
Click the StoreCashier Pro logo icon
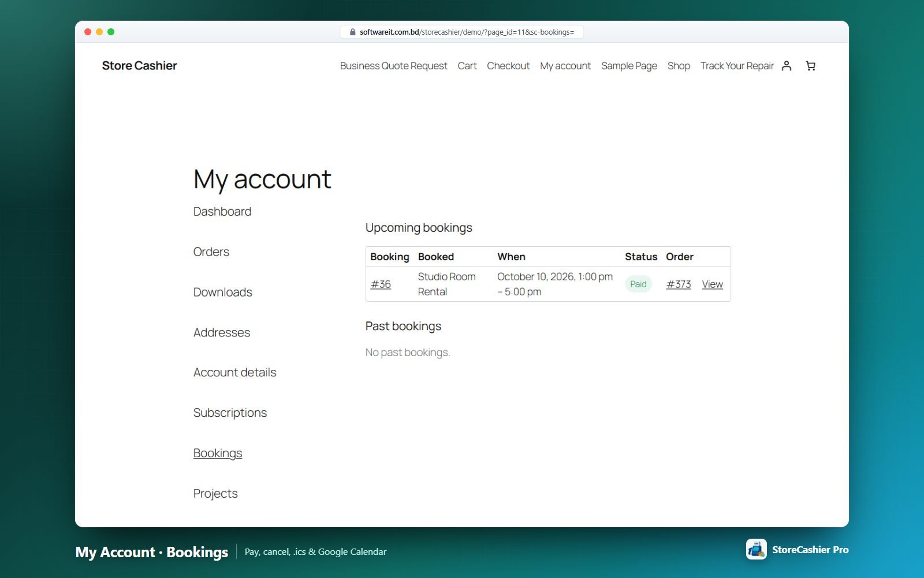pos(757,549)
